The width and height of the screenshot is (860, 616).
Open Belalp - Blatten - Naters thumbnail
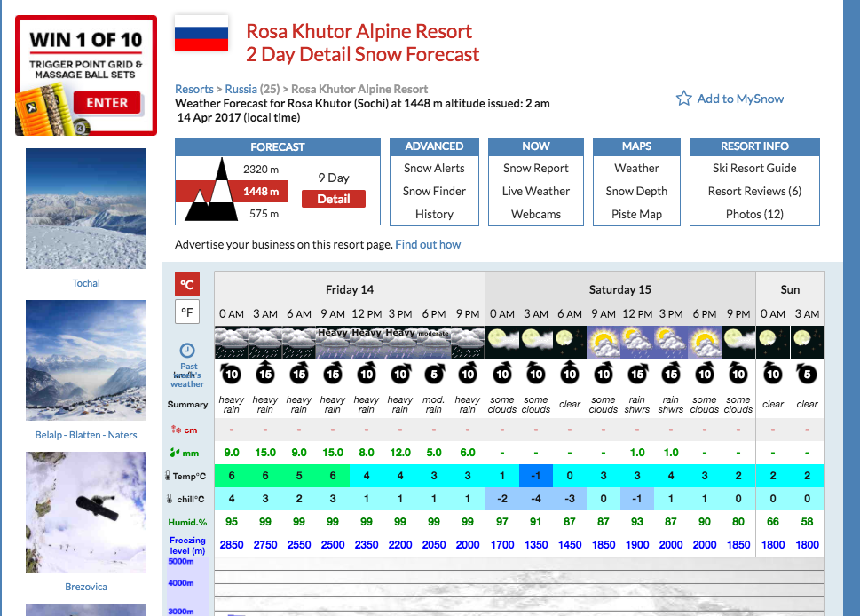coord(86,360)
